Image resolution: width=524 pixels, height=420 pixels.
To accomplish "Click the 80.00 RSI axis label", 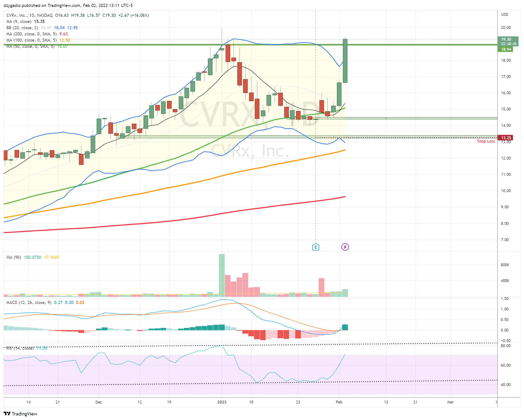I will click(x=506, y=345).
